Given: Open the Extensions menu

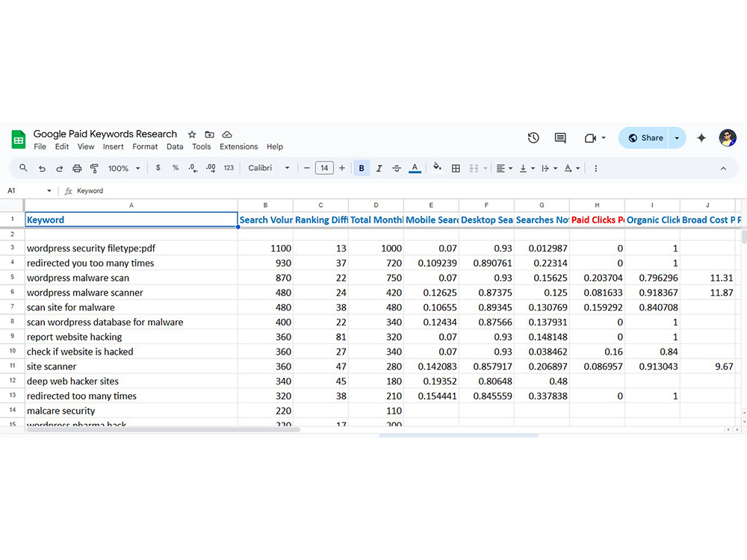Looking at the screenshot, I should coord(239,146).
